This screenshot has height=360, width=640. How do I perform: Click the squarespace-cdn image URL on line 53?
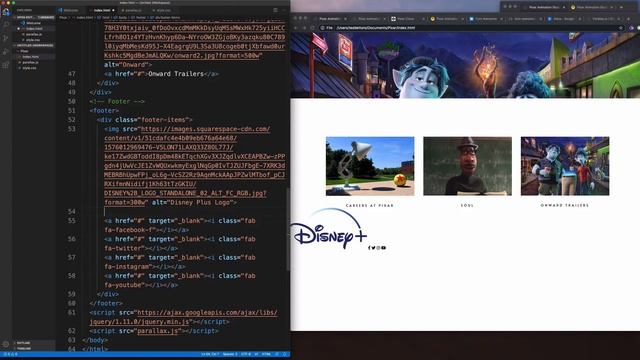(x=194, y=166)
